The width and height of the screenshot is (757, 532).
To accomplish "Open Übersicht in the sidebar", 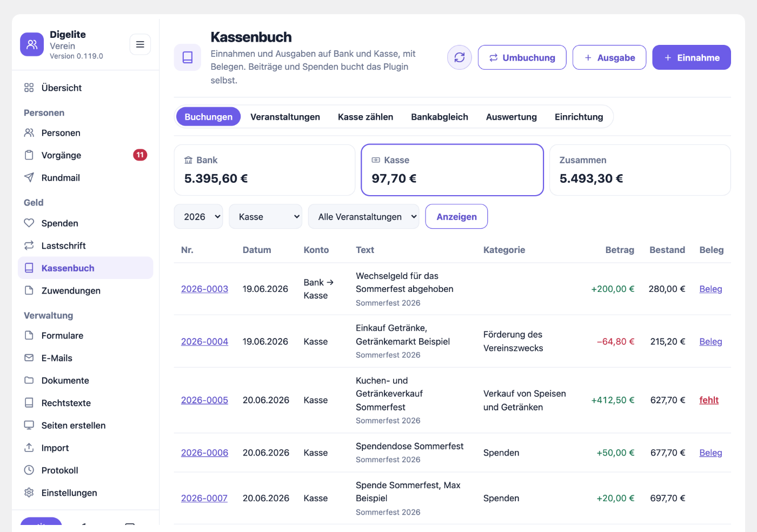I will (85, 88).
